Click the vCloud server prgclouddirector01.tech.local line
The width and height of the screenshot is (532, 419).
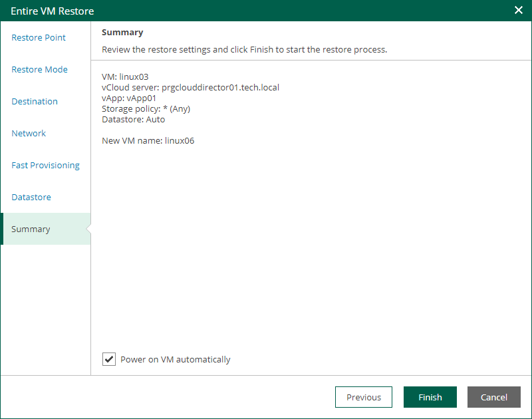(x=190, y=88)
